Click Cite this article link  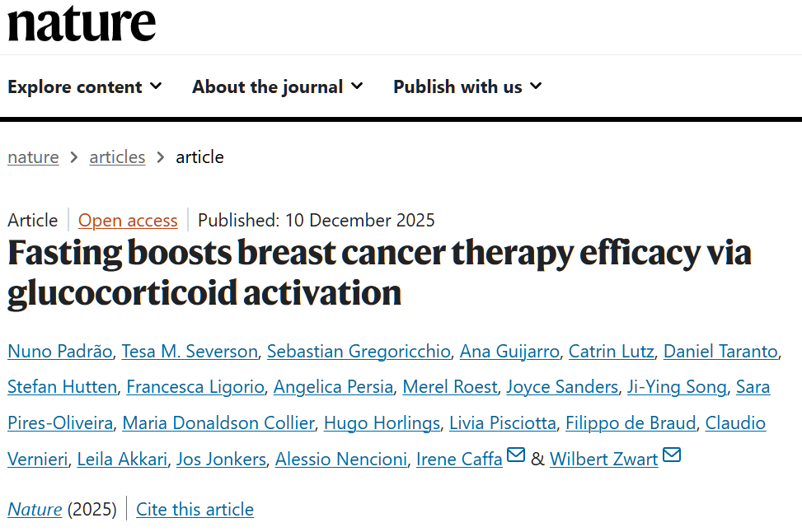coord(195,510)
